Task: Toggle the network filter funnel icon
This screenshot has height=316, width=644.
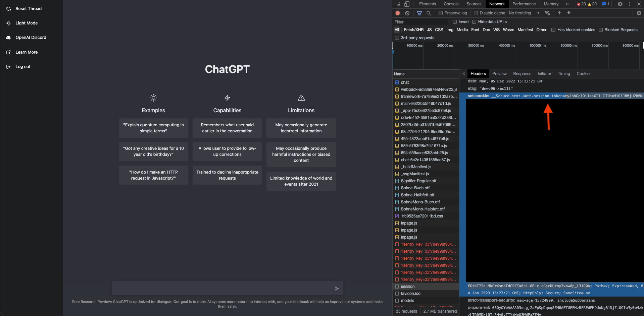Action: point(419,13)
